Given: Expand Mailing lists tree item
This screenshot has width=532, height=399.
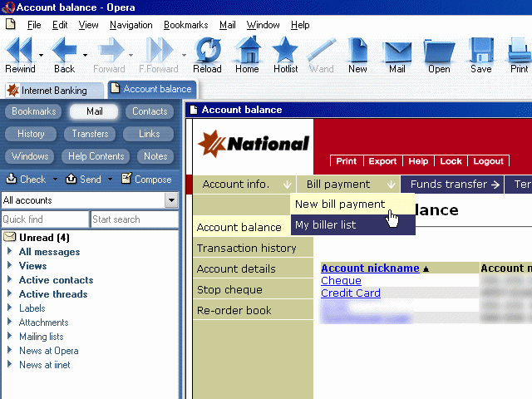Looking at the screenshot, I should tap(10, 336).
